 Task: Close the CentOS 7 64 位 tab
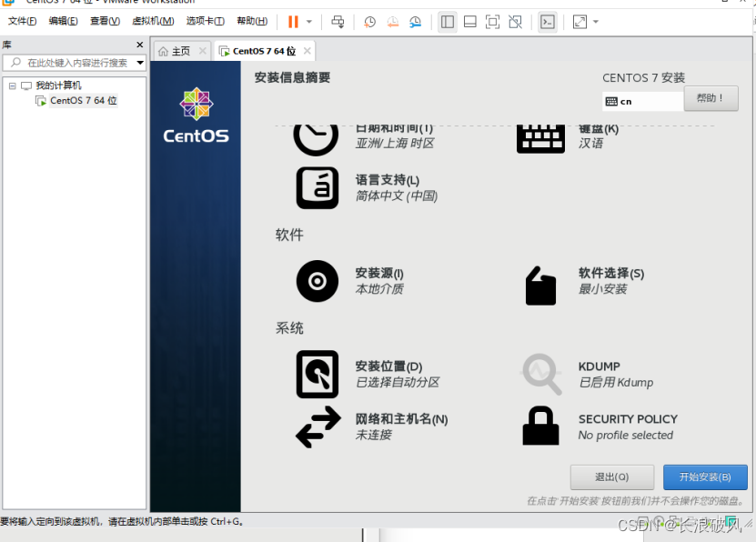coord(307,51)
